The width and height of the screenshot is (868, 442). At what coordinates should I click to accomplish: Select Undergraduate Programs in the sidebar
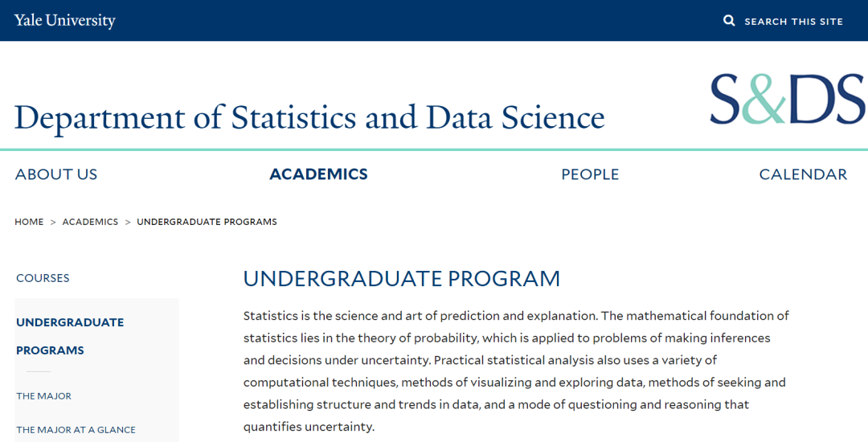pos(70,336)
